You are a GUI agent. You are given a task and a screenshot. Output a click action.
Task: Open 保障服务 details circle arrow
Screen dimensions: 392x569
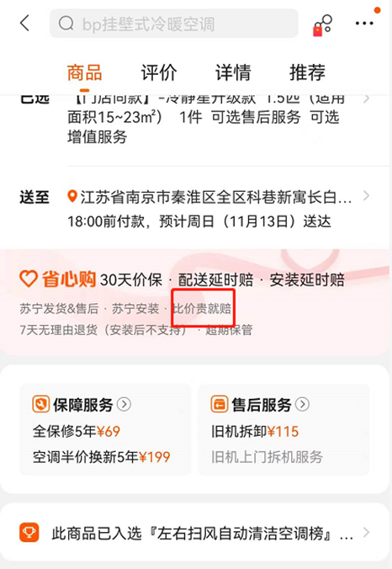click(124, 404)
